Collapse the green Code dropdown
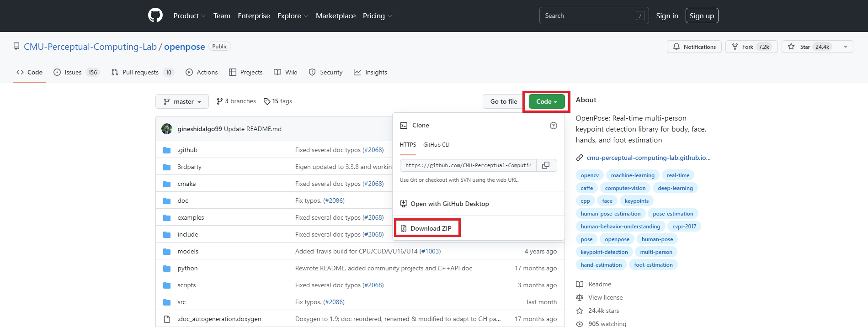Viewport: 868px width, 327px height. (546, 101)
